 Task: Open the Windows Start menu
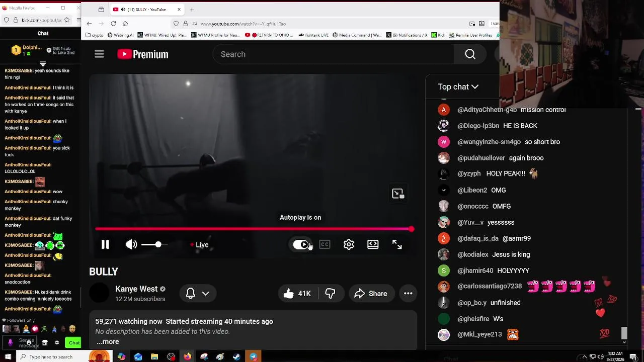[x=8, y=357]
